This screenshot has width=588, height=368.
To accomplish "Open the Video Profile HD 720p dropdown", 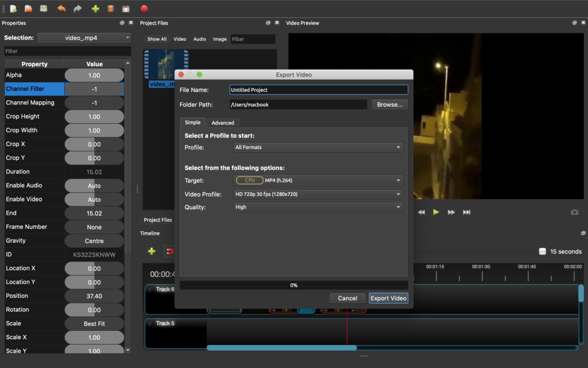I will (318, 194).
